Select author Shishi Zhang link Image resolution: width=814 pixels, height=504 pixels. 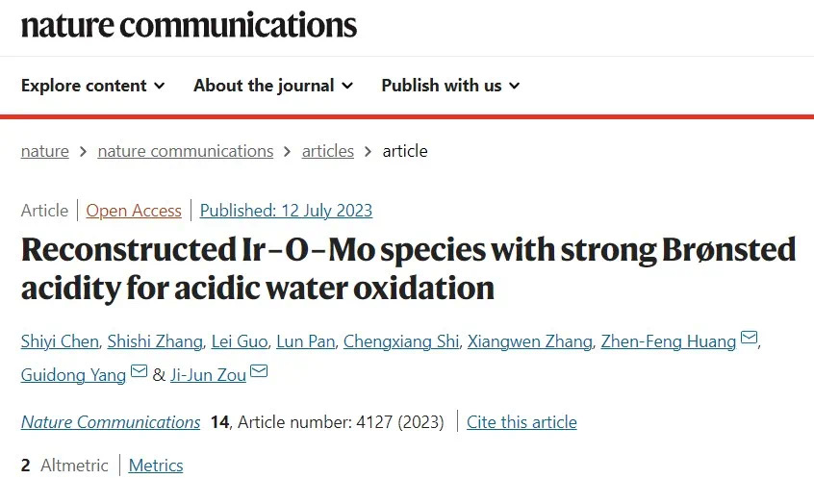pos(155,341)
